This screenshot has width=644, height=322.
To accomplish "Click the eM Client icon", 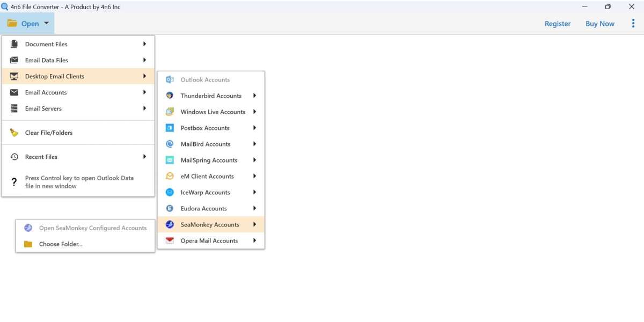I will (170, 176).
